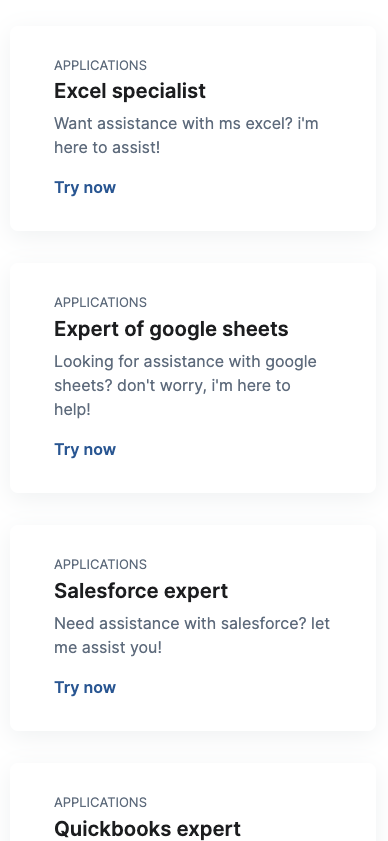The height and width of the screenshot is (841, 388).
Task: Select the Quickbooks expert heading
Action: [x=148, y=829]
